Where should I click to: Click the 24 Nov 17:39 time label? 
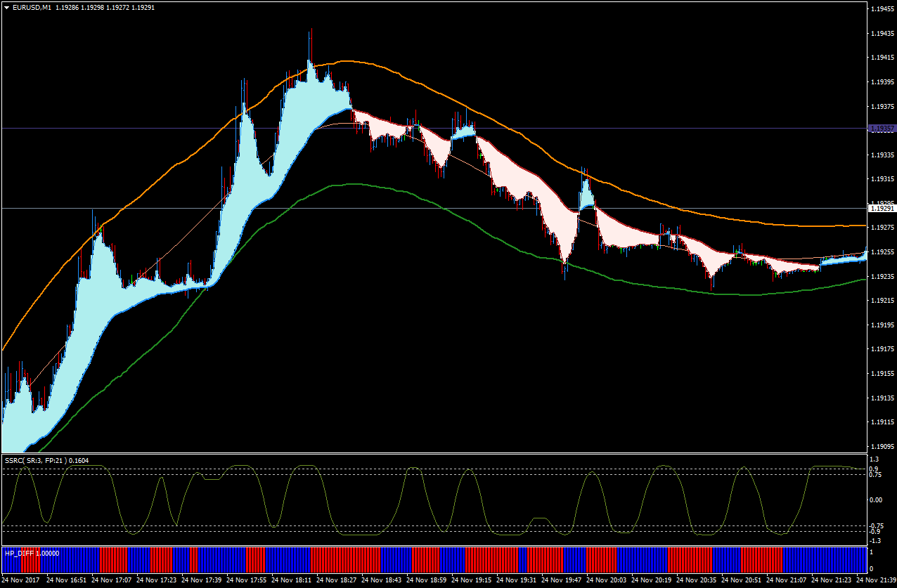point(201,581)
